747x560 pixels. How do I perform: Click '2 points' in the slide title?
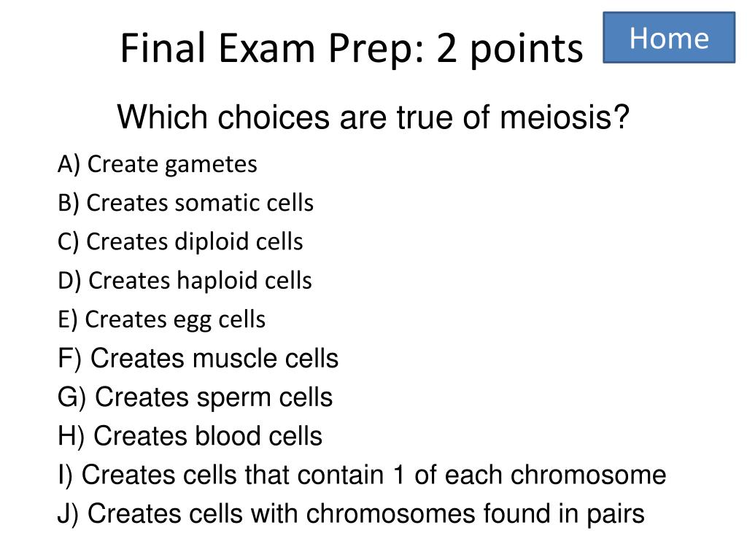click(x=509, y=49)
